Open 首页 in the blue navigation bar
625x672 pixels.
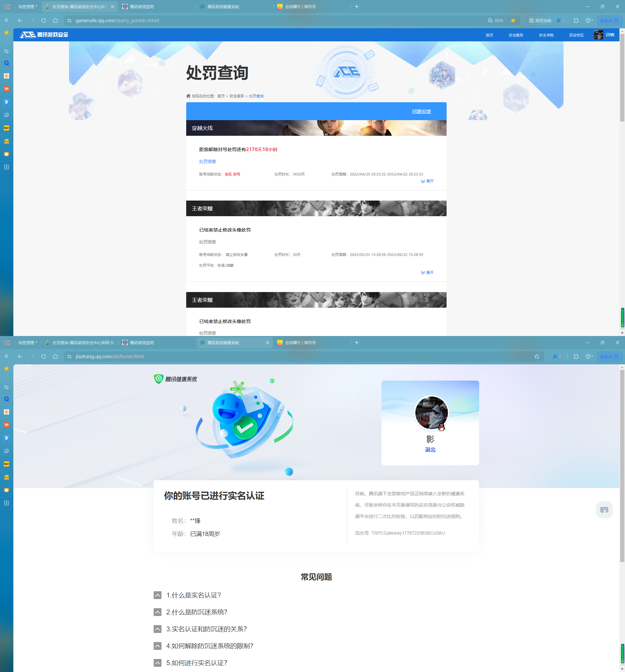click(490, 35)
